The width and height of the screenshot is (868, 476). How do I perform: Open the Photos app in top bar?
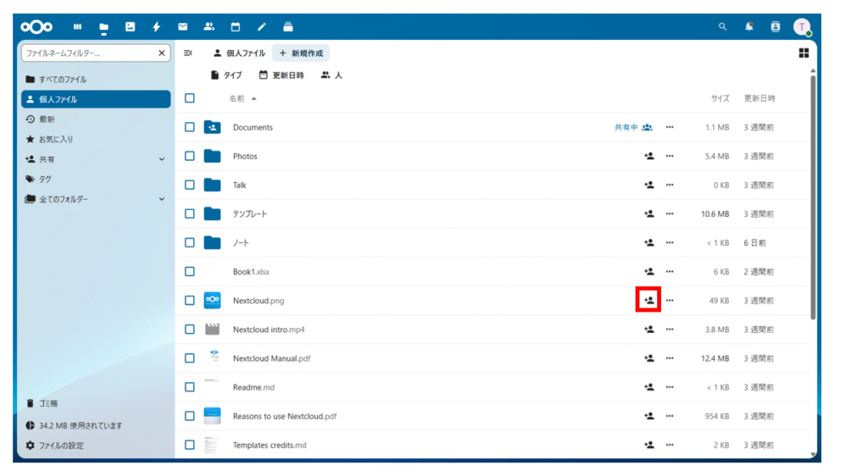pyautogui.click(x=130, y=27)
